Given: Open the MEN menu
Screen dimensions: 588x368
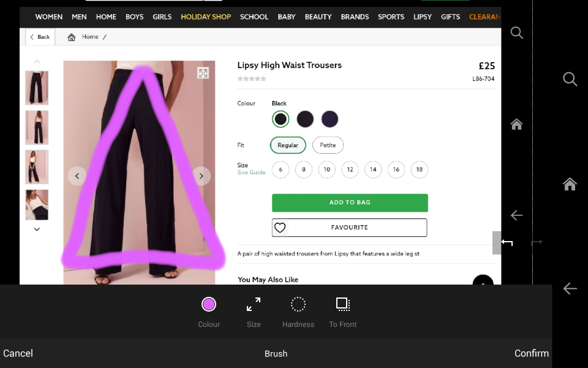Looking at the screenshot, I should (x=79, y=17).
